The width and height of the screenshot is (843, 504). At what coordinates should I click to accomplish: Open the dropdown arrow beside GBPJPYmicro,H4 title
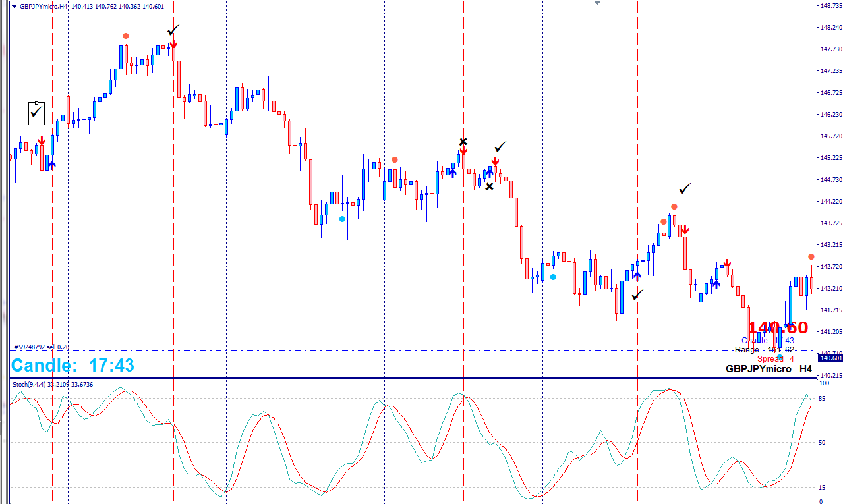tap(14, 7)
